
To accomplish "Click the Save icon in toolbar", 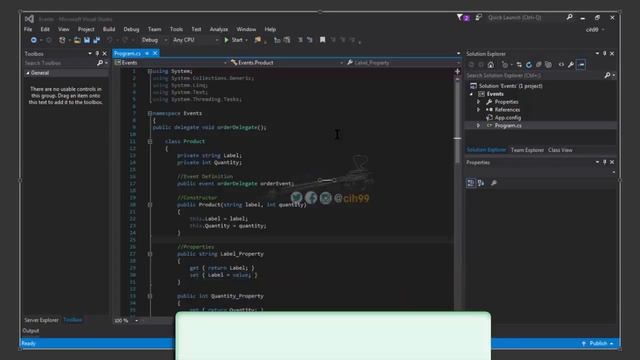I will point(87,40).
